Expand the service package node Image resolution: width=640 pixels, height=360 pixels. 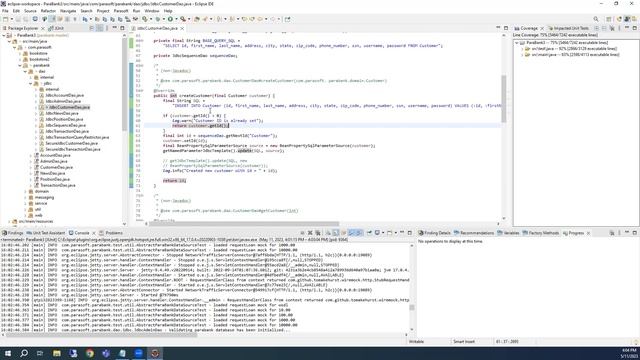click(x=25, y=203)
